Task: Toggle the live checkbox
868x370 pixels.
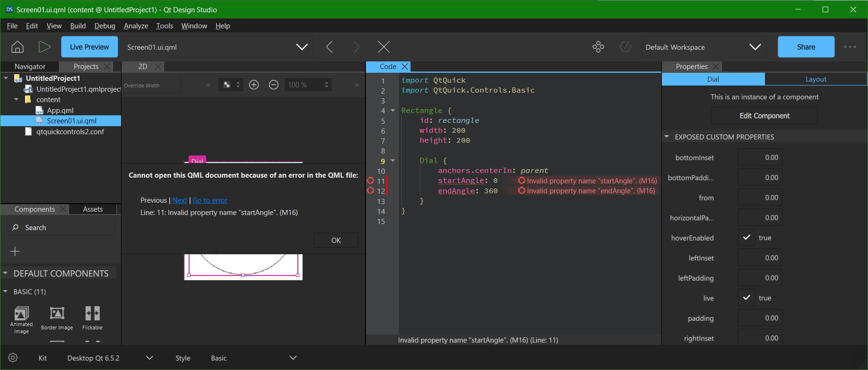Action: coord(746,298)
